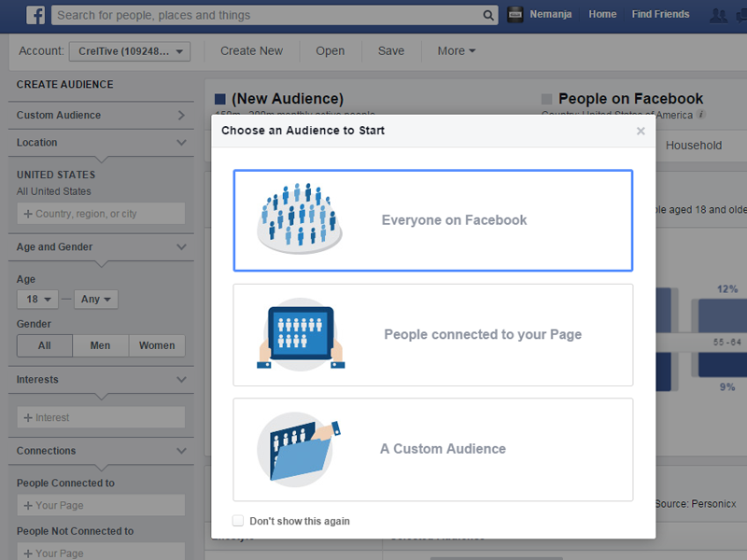Click Create New in the toolbar
Viewport: 747px width, 560px height.
pyautogui.click(x=251, y=51)
